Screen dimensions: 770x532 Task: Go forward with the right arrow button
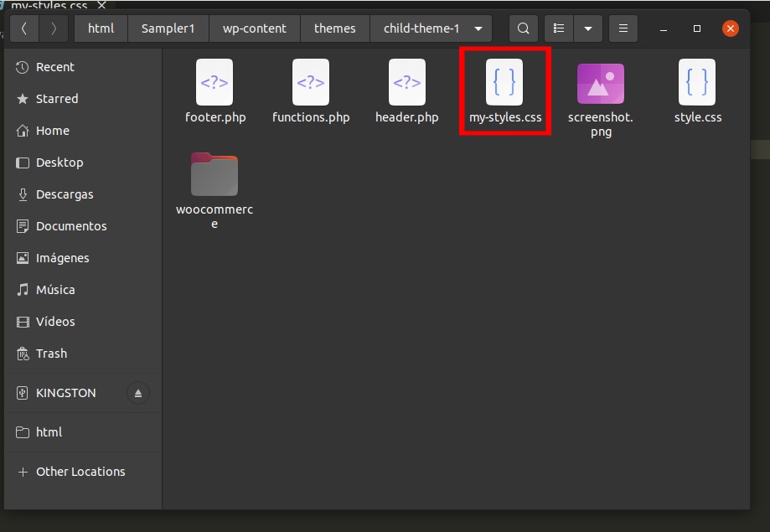(x=53, y=28)
